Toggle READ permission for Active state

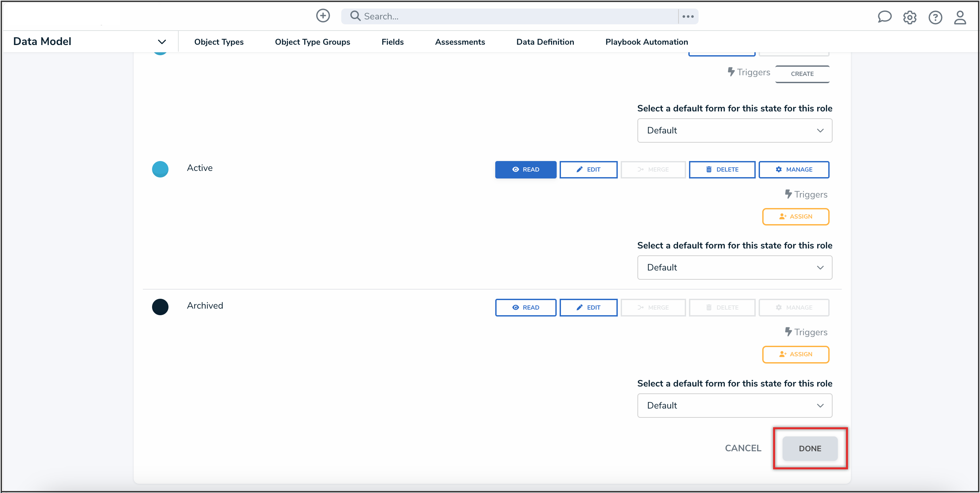click(525, 169)
